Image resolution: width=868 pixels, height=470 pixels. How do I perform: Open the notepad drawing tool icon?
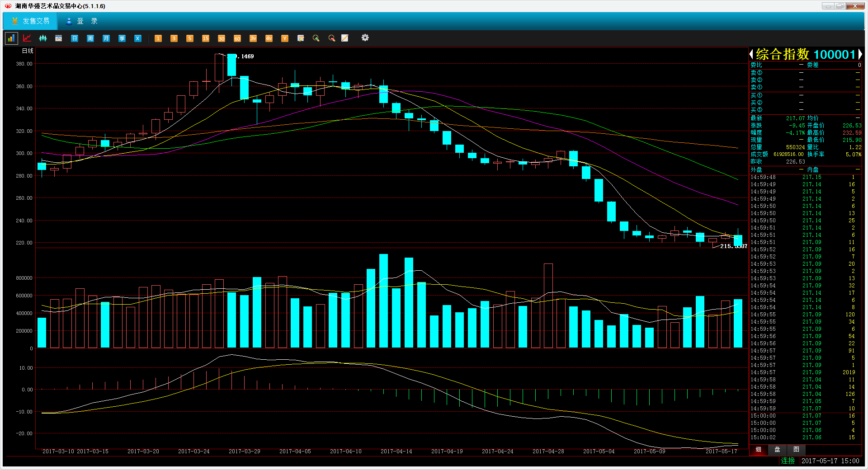(345, 38)
